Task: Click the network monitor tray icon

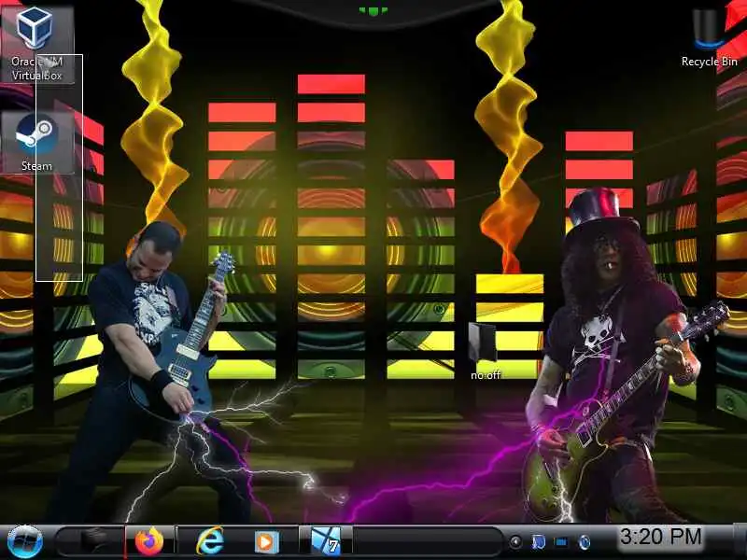Action: point(561,542)
